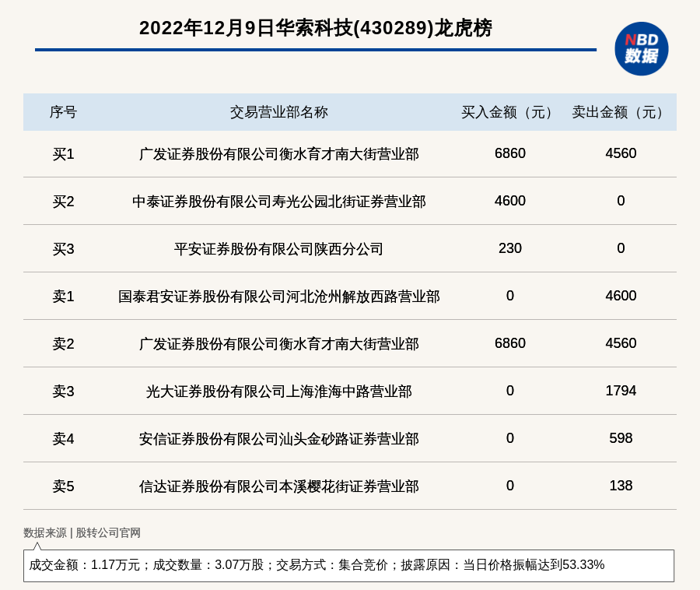Image resolution: width=700 pixels, height=590 pixels.
Task: Select buy amount 0 in 卖5 row
Action: (x=509, y=485)
